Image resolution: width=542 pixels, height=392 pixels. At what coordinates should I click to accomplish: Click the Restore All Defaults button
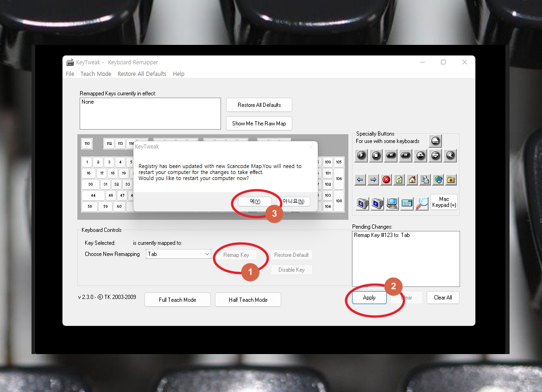(x=259, y=105)
